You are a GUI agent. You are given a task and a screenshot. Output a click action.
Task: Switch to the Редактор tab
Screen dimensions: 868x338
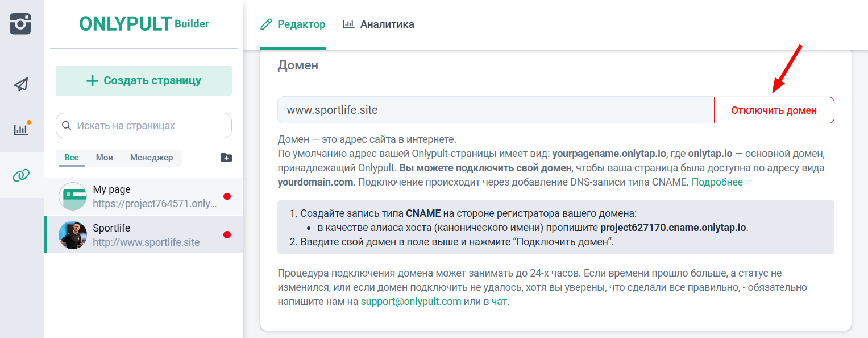point(293,24)
